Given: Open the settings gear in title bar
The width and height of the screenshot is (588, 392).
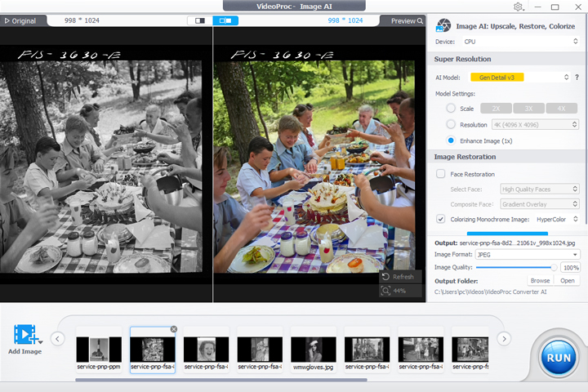Looking at the screenshot, I should coord(518,7).
